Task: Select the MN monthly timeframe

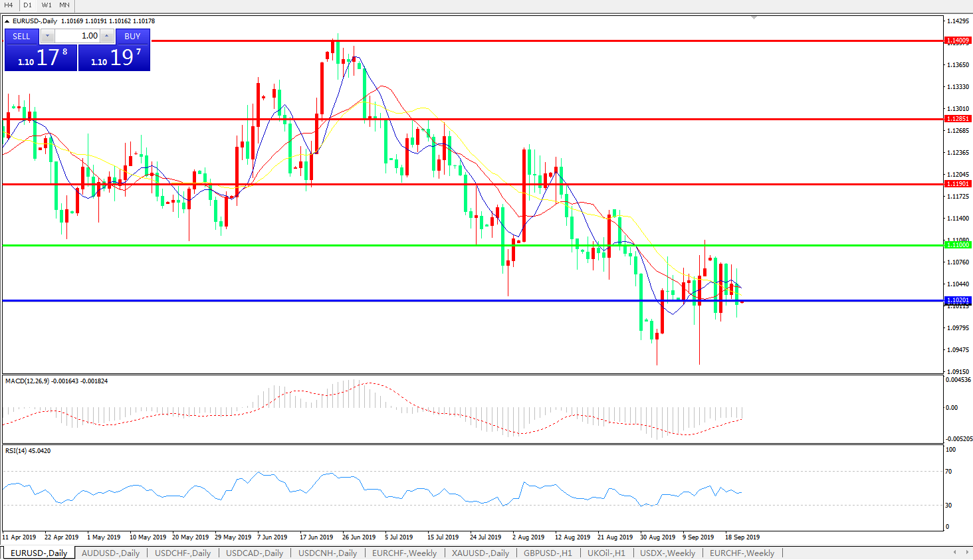Action: pos(64,5)
